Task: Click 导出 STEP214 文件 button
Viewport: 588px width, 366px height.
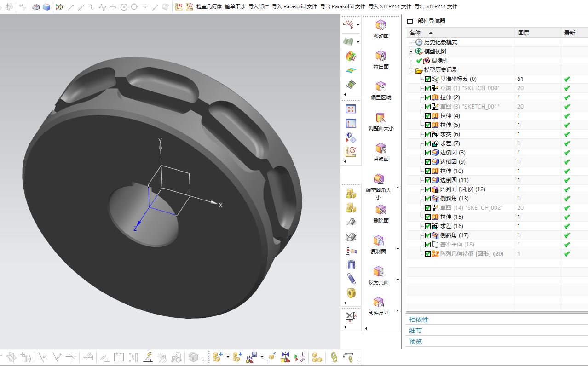Action: point(436,7)
